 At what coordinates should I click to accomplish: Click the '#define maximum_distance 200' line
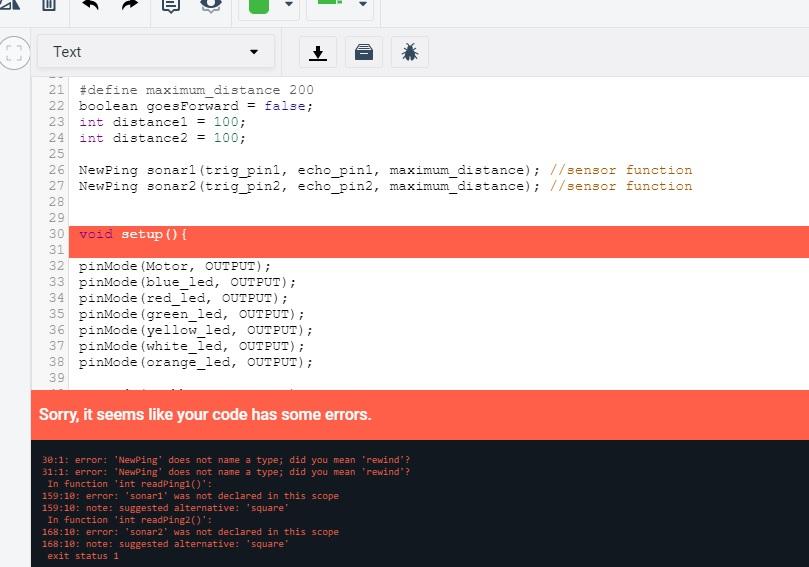196,90
